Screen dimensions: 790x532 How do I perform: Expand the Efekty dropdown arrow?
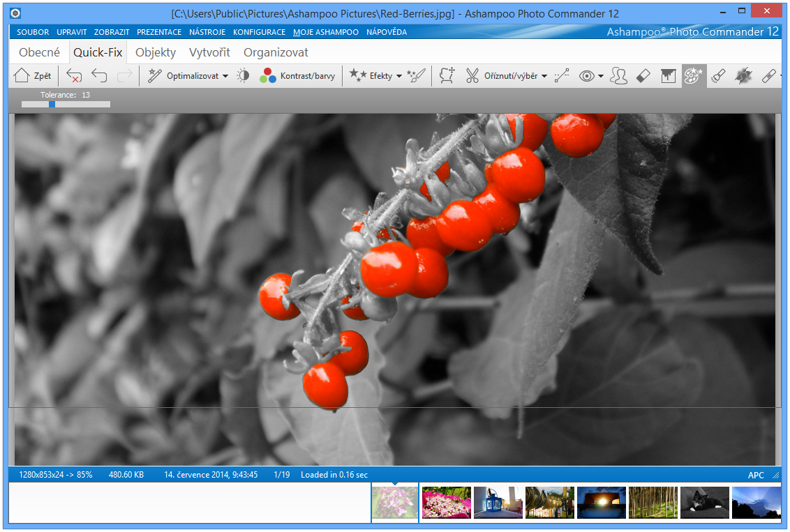(x=399, y=76)
